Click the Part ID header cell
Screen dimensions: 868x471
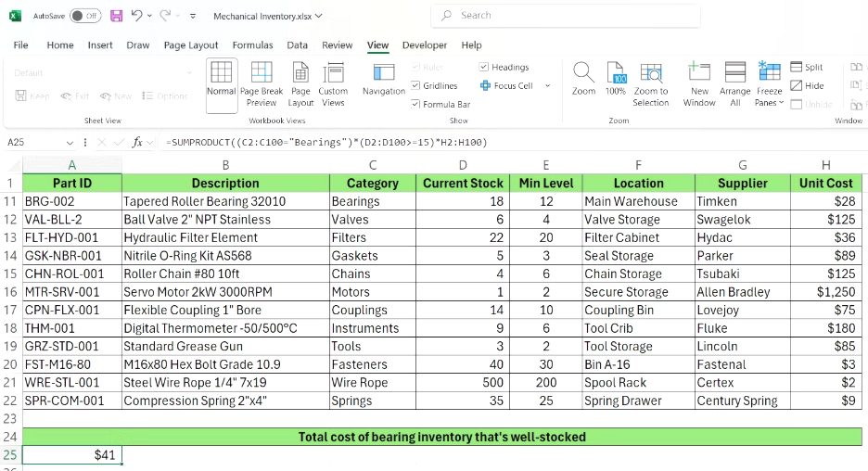click(x=72, y=184)
